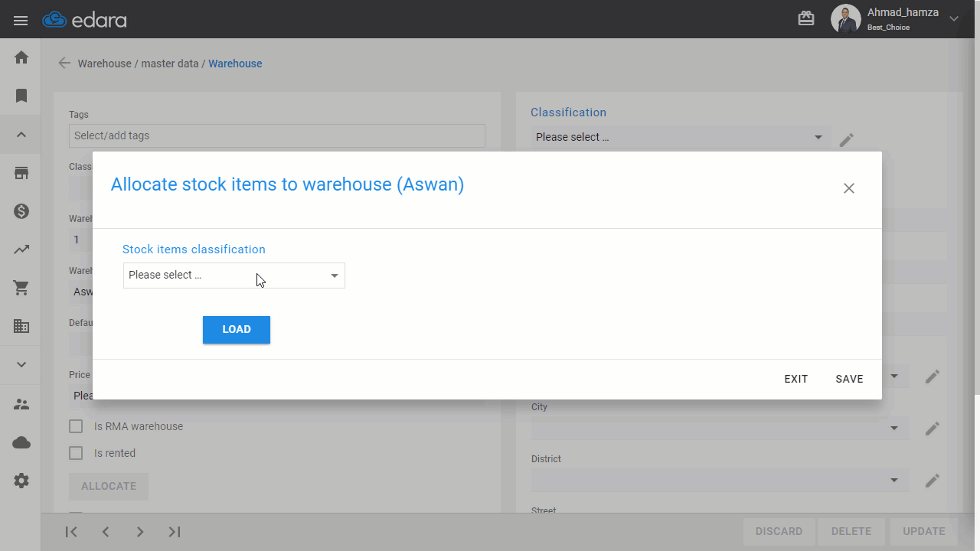Screen dimensions: 980x551
Task: Go to next record
Action: click(140, 532)
